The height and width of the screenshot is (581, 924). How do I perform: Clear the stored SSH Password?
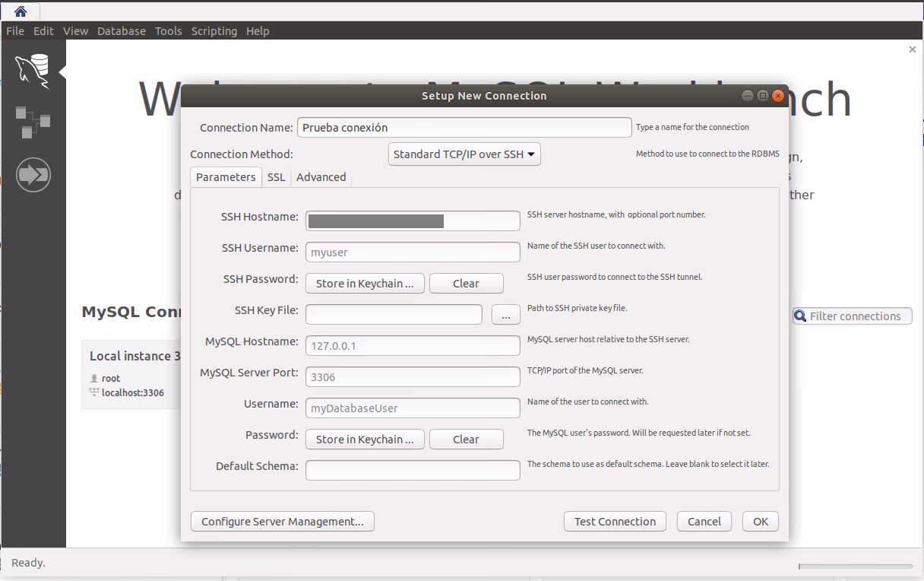[467, 284]
